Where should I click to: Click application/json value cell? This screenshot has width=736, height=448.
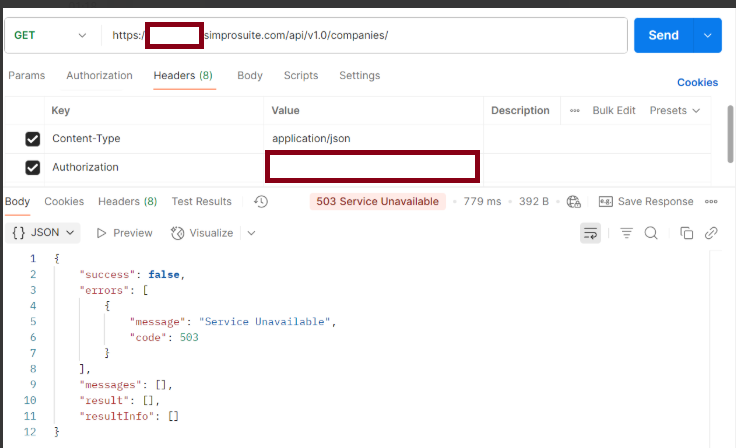[373, 139]
